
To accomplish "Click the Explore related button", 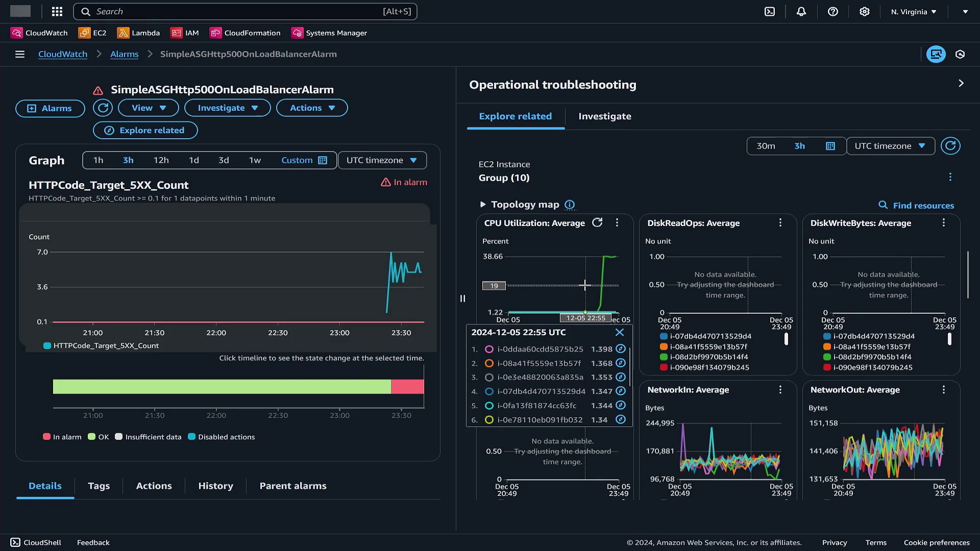I will pos(145,130).
